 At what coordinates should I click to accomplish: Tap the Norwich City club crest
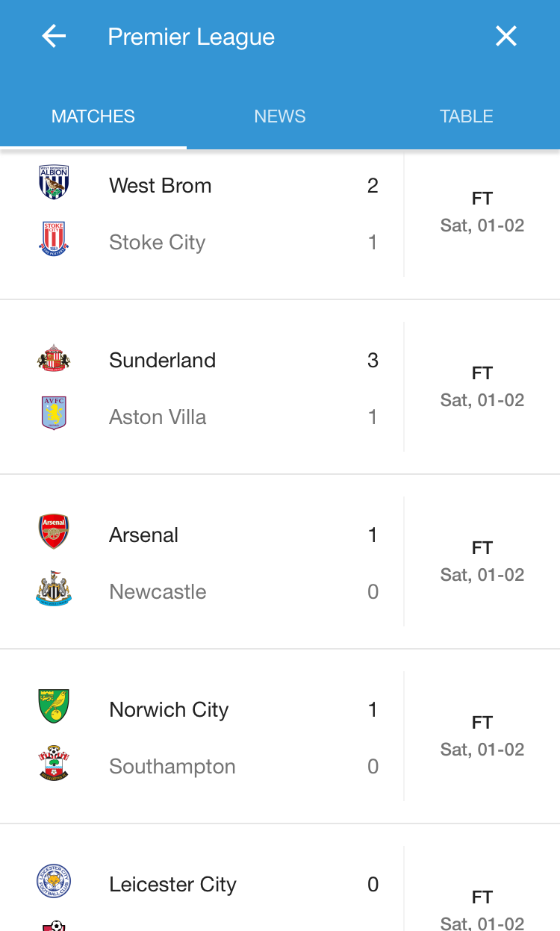(x=54, y=707)
